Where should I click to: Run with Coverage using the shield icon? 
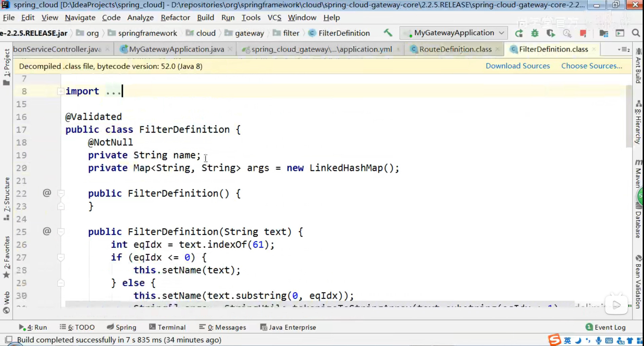click(551, 33)
